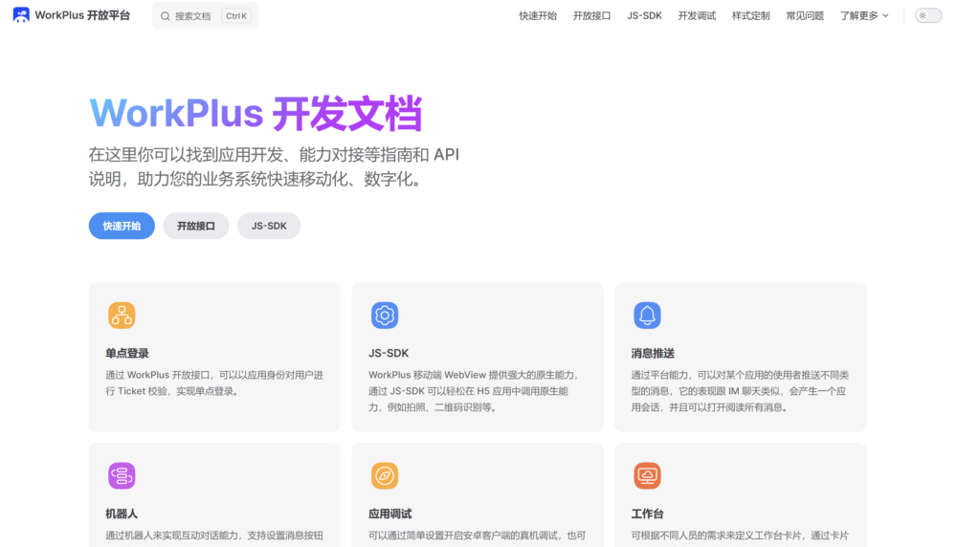This screenshot has width=980, height=547.
Task: Toggle the light/dark theme switch
Action: (928, 15)
